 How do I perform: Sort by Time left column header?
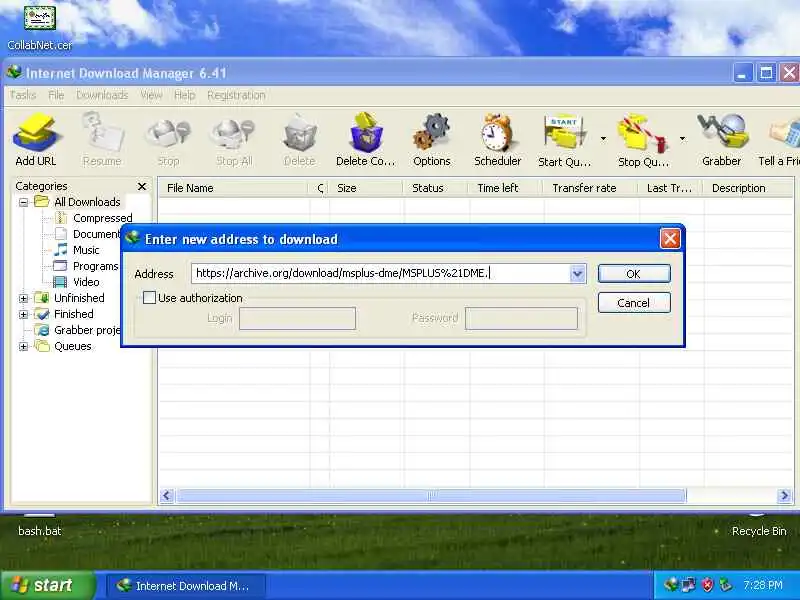[505, 188]
